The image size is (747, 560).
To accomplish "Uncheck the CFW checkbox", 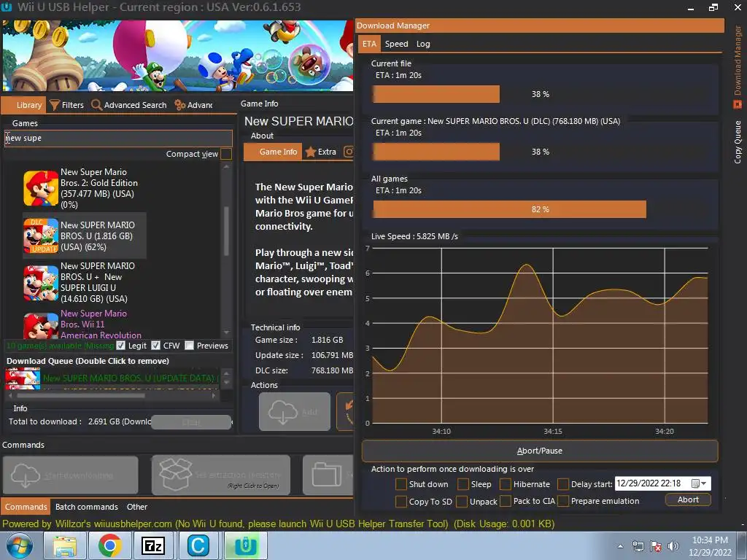I will click(156, 346).
